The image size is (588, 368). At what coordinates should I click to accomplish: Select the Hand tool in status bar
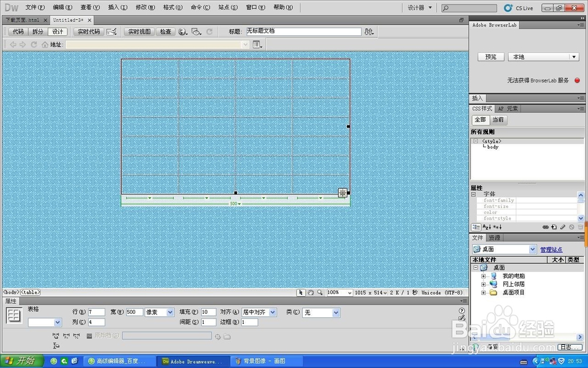point(310,293)
